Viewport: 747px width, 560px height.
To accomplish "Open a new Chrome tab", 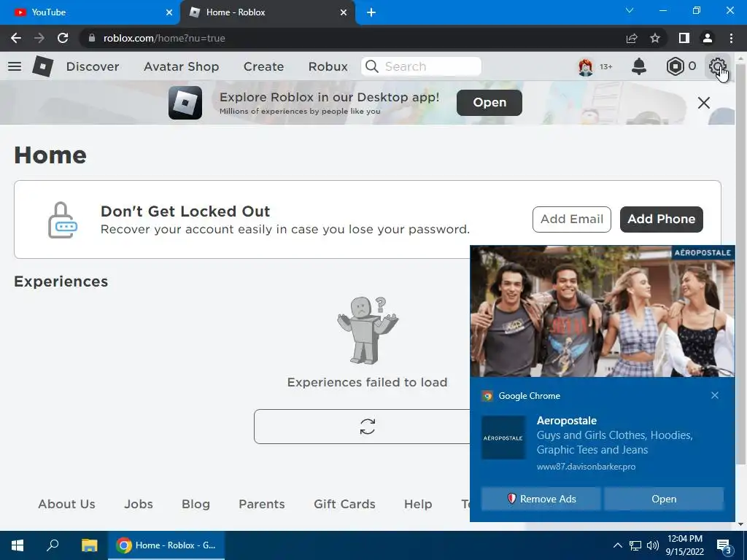I will tap(371, 12).
